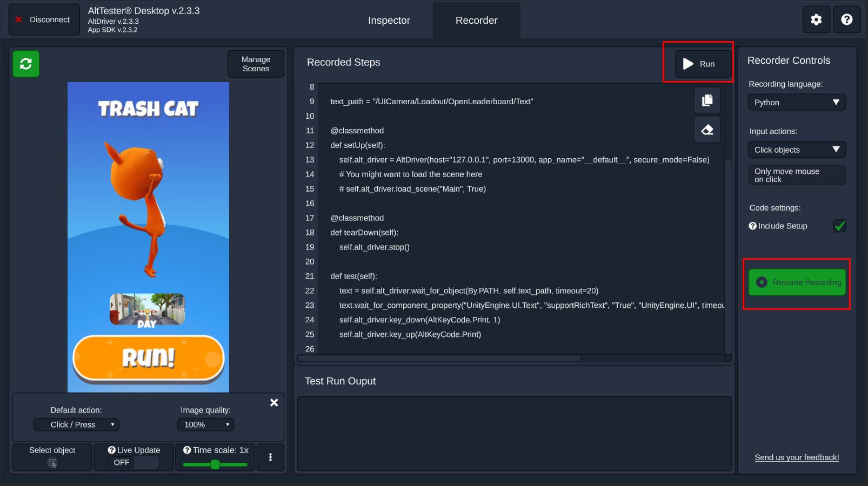The height and width of the screenshot is (486, 868).
Task: Toggle Only move mouse on click
Action: coord(797,175)
